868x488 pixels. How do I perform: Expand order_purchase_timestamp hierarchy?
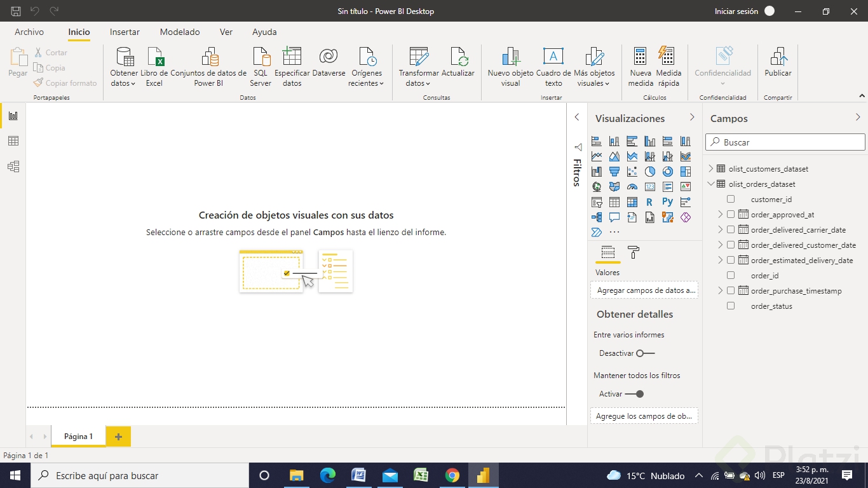coord(720,290)
